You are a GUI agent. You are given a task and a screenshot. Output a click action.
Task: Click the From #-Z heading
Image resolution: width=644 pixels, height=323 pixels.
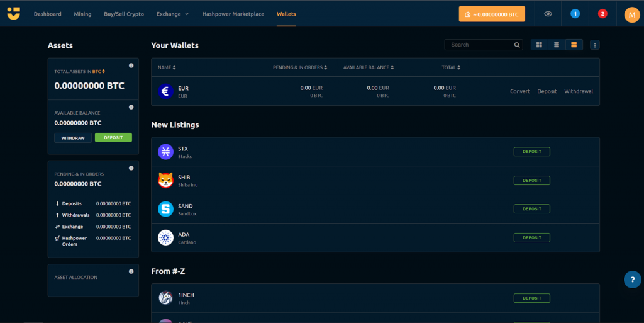(168, 271)
